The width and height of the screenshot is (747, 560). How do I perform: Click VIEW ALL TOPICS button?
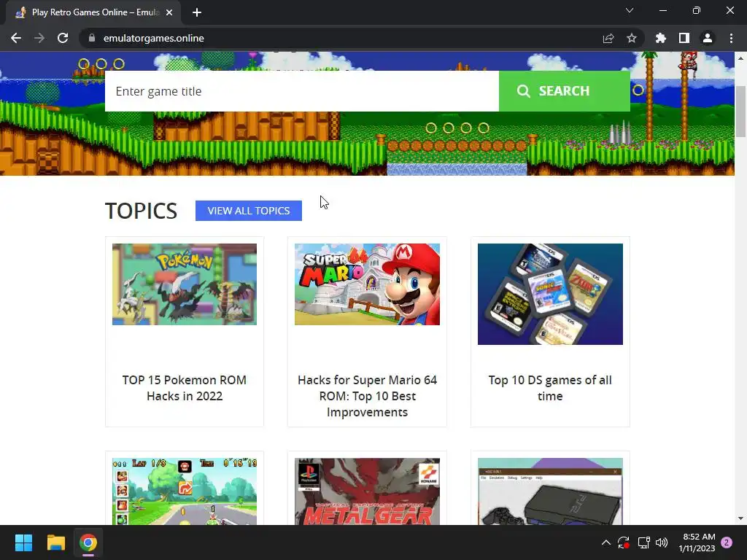click(249, 211)
